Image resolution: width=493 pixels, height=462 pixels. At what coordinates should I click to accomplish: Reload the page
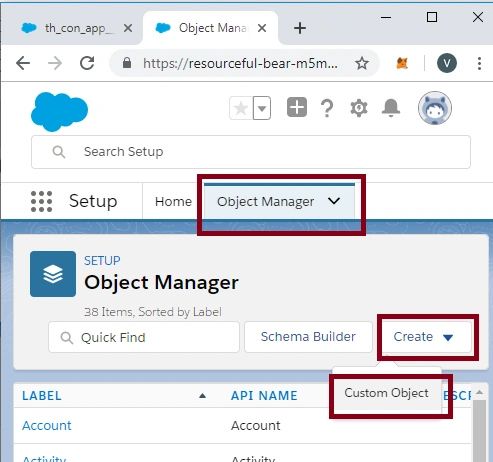[87, 63]
